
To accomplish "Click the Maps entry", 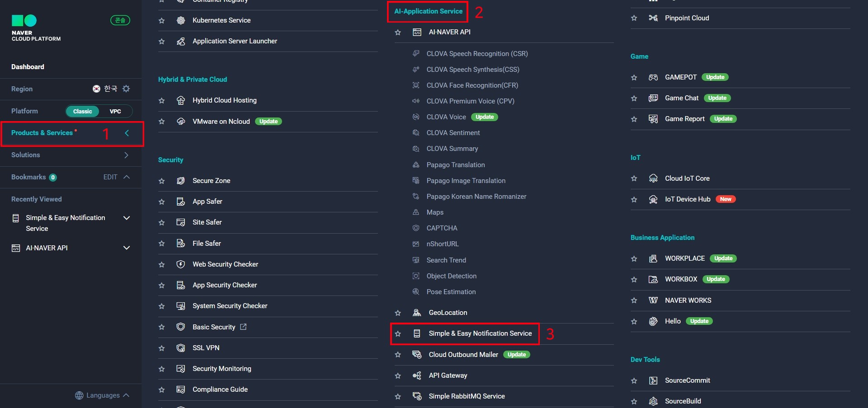I will 435,212.
